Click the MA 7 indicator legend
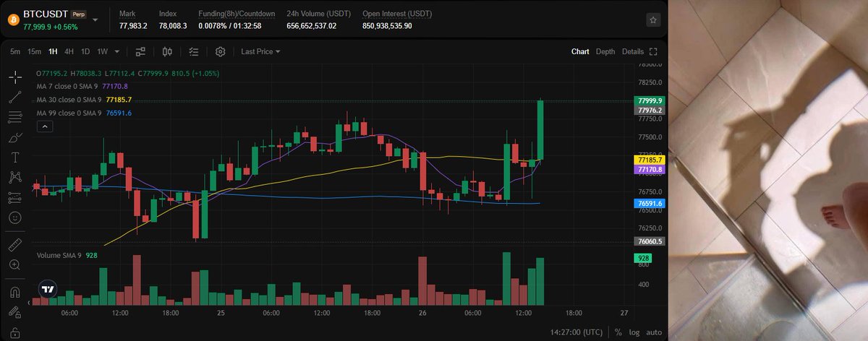The height and width of the screenshot is (341, 868). (x=82, y=87)
